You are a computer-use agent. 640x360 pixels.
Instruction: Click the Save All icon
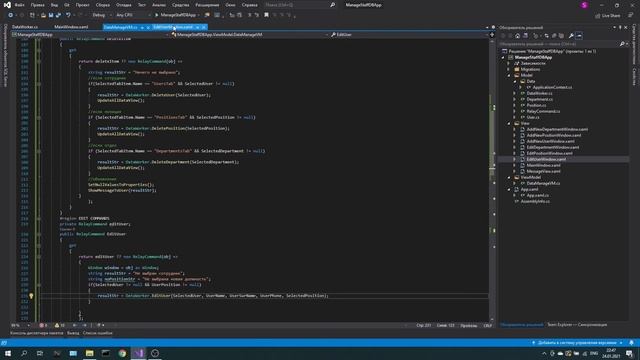58,15
